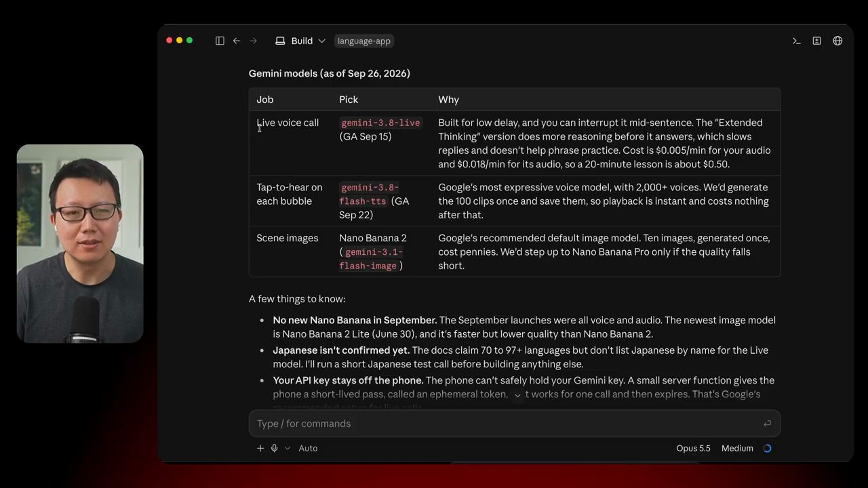Click the 'Job' column header

(x=264, y=100)
